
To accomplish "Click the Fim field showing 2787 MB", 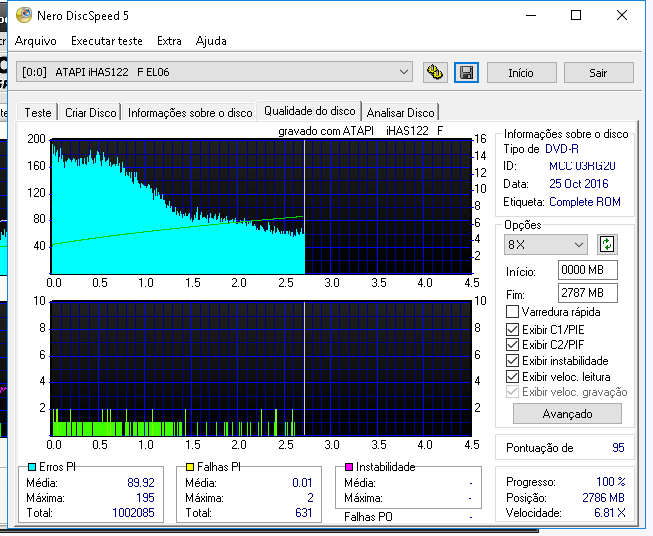I will pos(588,293).
